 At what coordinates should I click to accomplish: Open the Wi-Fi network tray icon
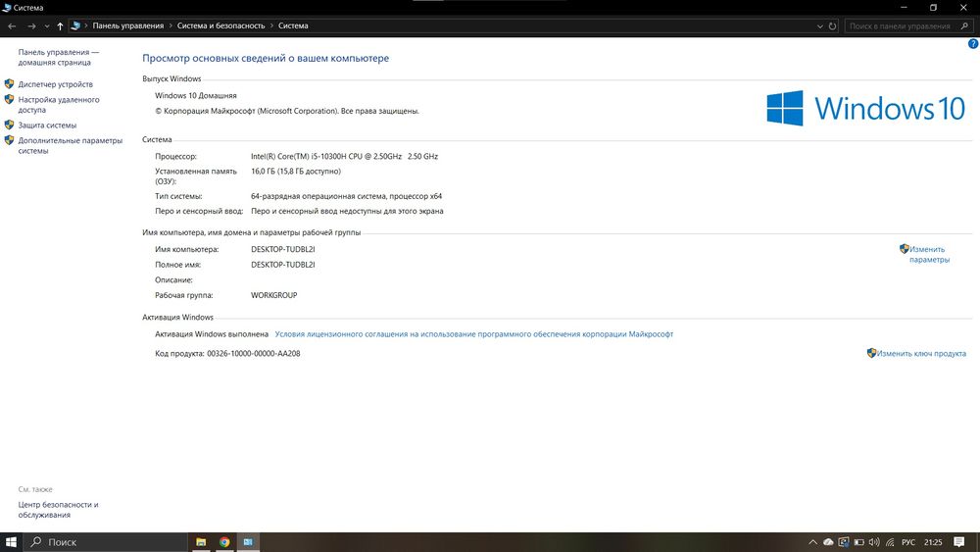pyautogui.click(x=890, y=542)
